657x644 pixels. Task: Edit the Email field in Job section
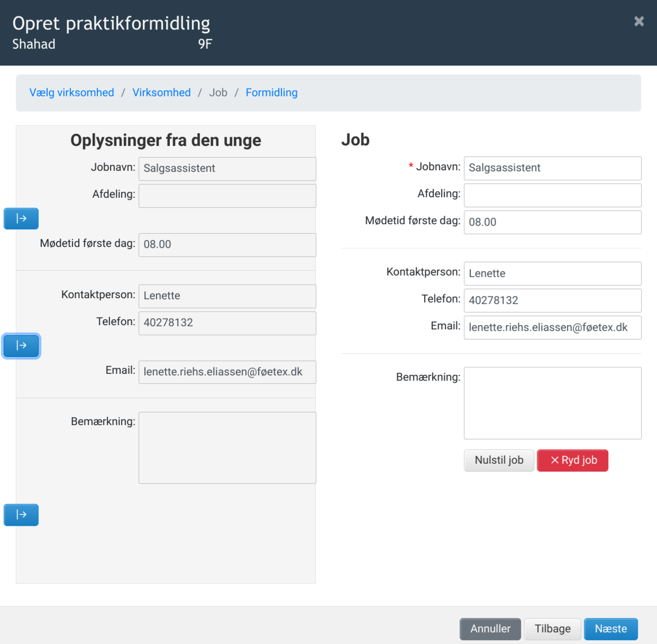coord(552,327)
